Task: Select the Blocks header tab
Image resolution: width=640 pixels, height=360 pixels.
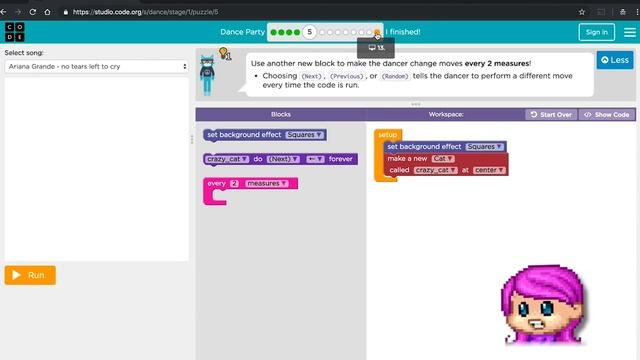Action: pyautogui.click(x=281, y=115)
